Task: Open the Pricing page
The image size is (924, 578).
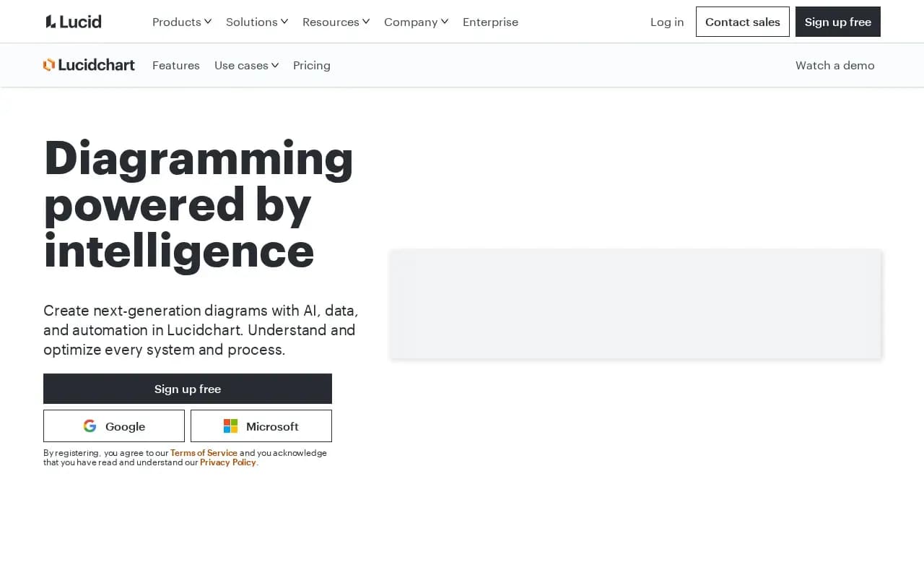Action: pos(312,65)
